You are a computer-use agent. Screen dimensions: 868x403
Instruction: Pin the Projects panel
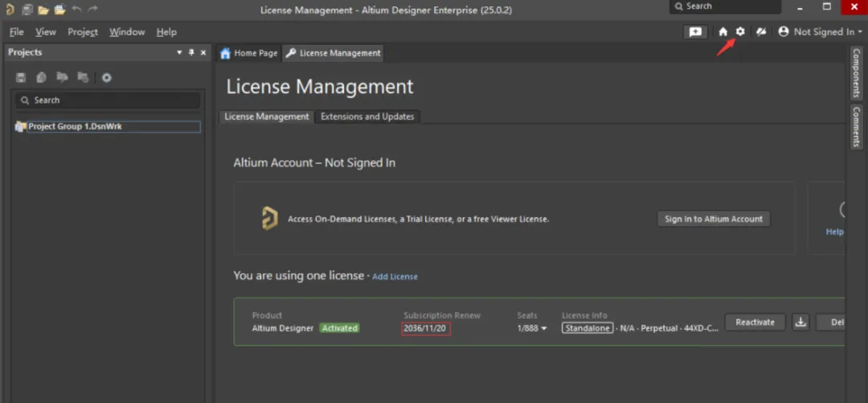pyautogui.click(x=191, y=52)
